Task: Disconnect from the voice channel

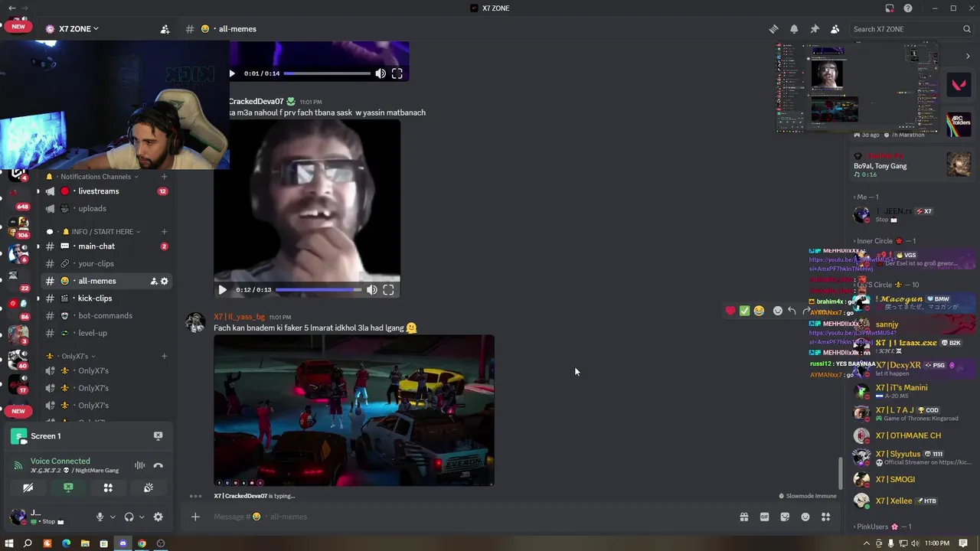Action: [x=158, y=465]
